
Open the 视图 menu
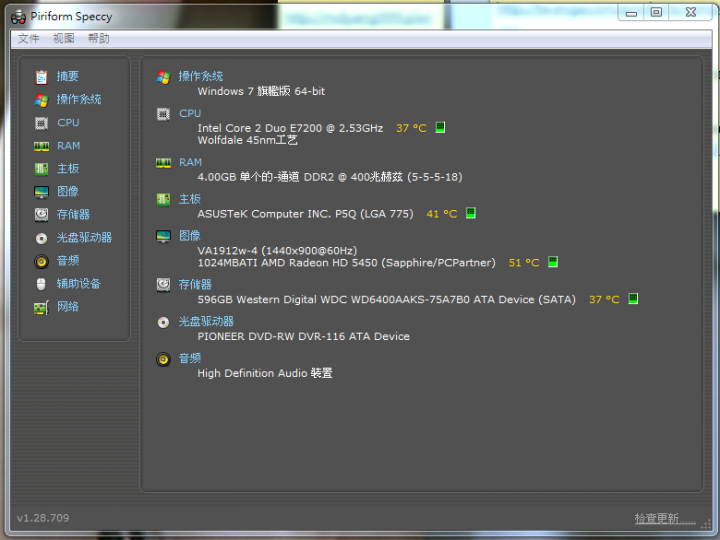click(x=63, y=39)
